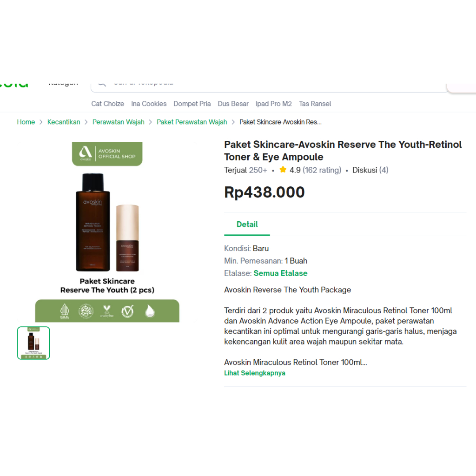Select Tas Ransel quick link
The image size is (476, 476).
(x=315, y=104)
